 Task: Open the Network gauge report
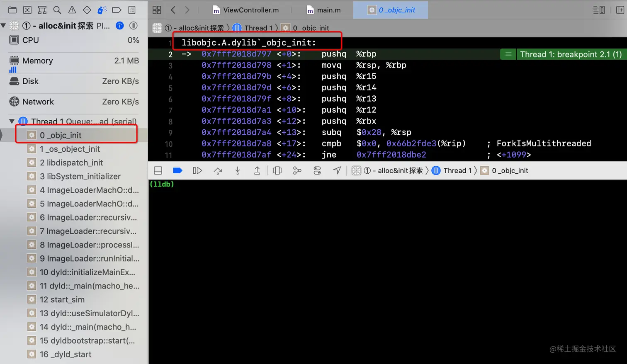coord(74,102)
